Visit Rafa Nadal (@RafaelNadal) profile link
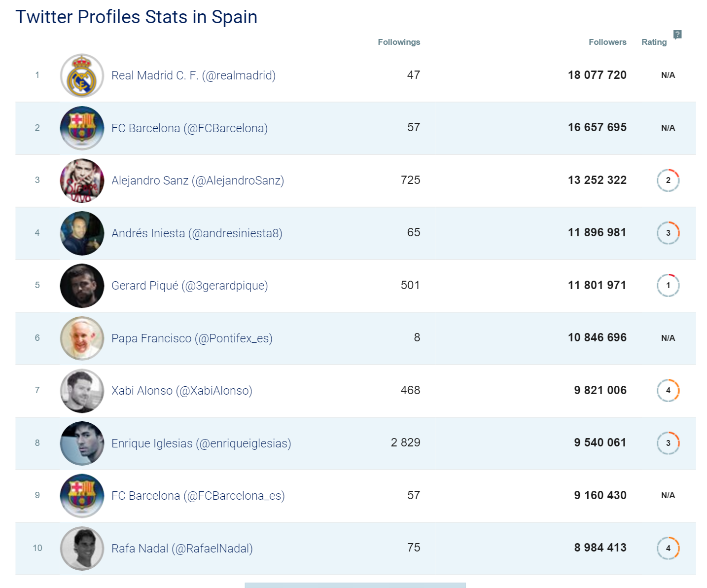The height and width of the screenshot is (588, 707). (182, 549)
